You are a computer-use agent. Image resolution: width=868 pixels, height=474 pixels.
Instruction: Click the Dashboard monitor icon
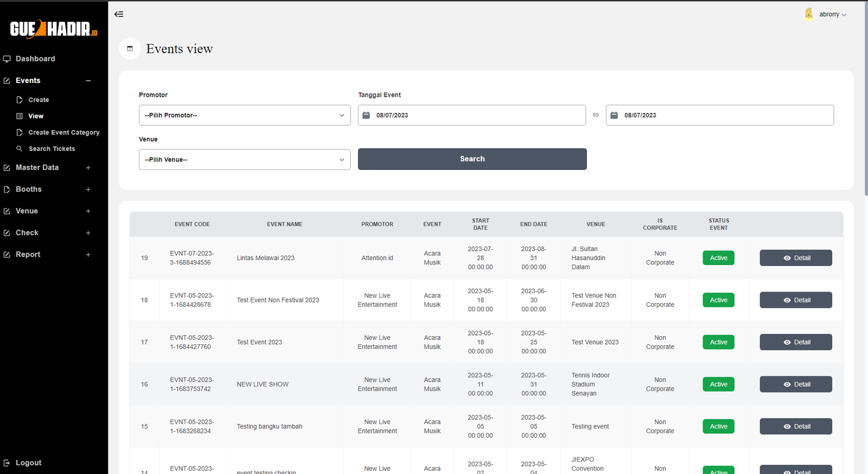pyautogui.click(x=7, y=59)
